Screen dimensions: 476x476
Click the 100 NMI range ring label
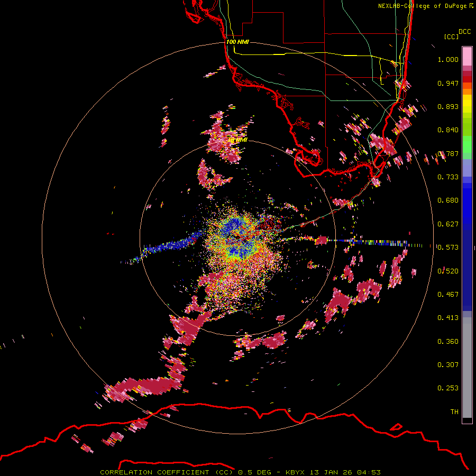pyautogui.click(x=237, y=42)
